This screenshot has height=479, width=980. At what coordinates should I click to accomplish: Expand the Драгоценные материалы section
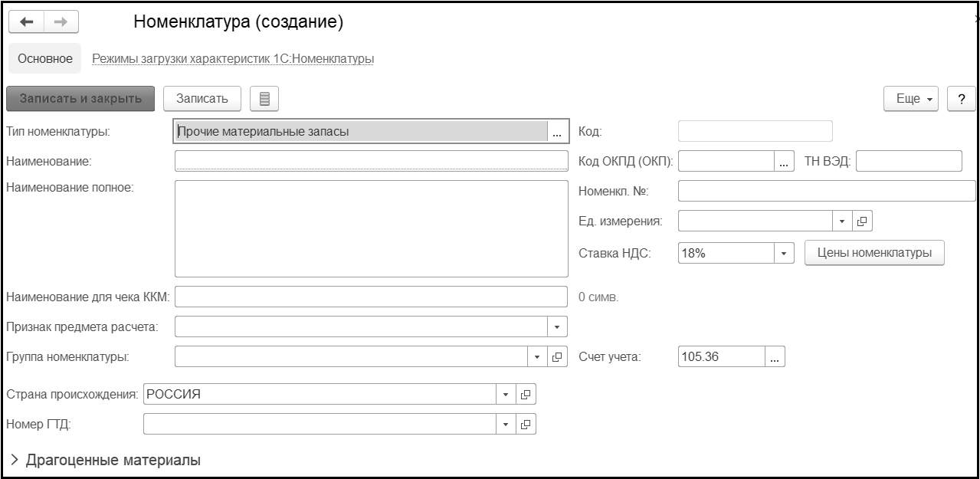coord(15,461)
